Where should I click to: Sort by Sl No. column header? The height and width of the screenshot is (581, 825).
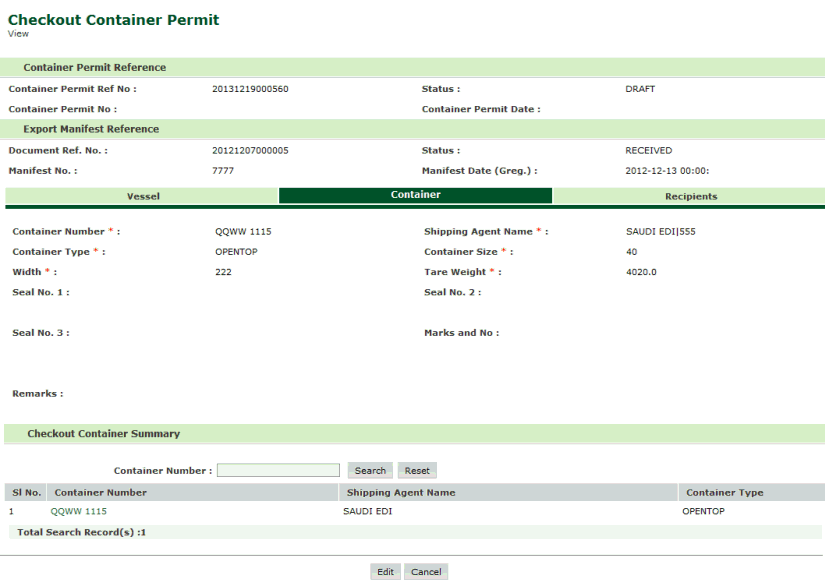tap(24, 492)
